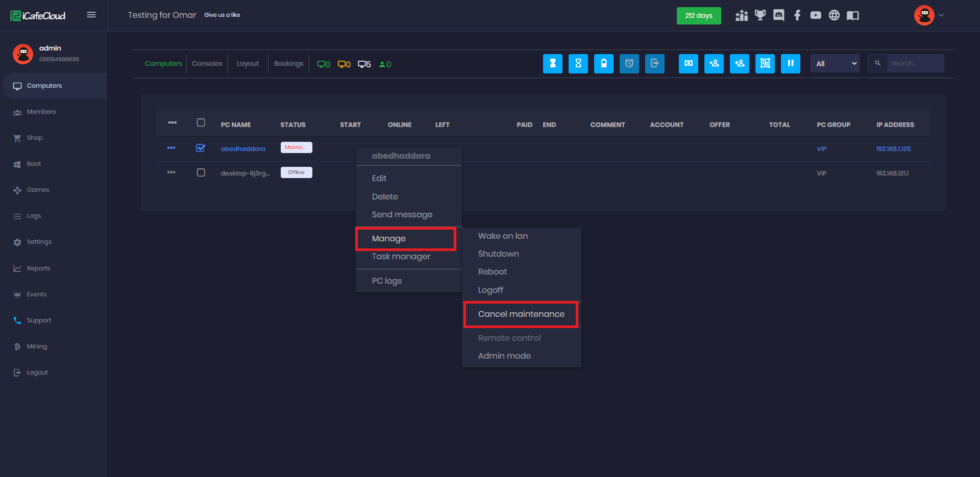Screen dimensions: 980x477
Task: Open the 192.168.1.135 IP address link
Action: coord(893,149)
